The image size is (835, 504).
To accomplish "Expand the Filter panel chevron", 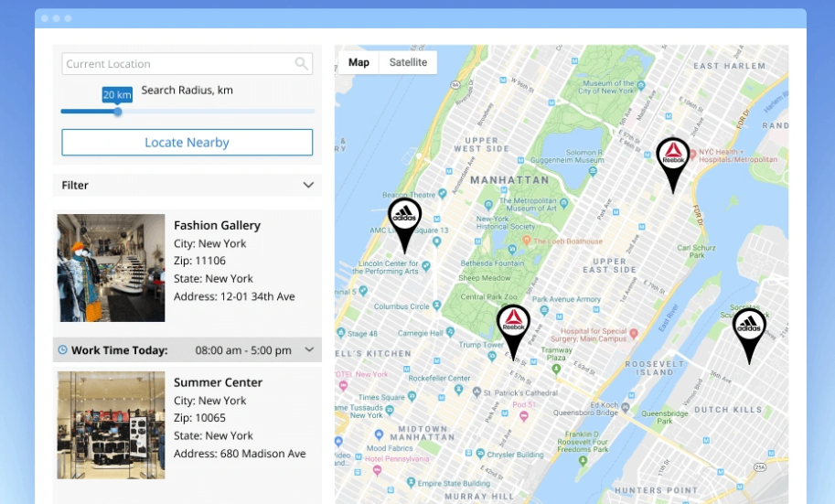I will 308,185.
